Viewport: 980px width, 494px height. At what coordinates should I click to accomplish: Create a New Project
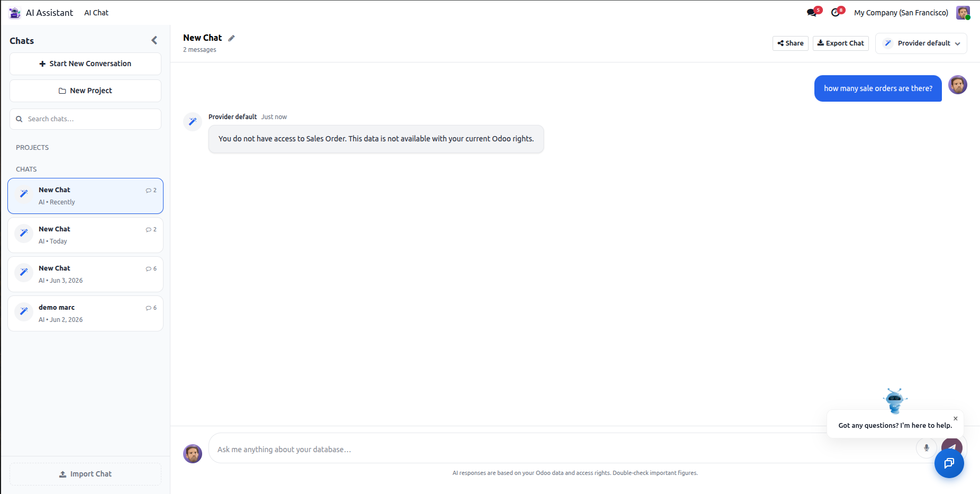coord(85,91)
